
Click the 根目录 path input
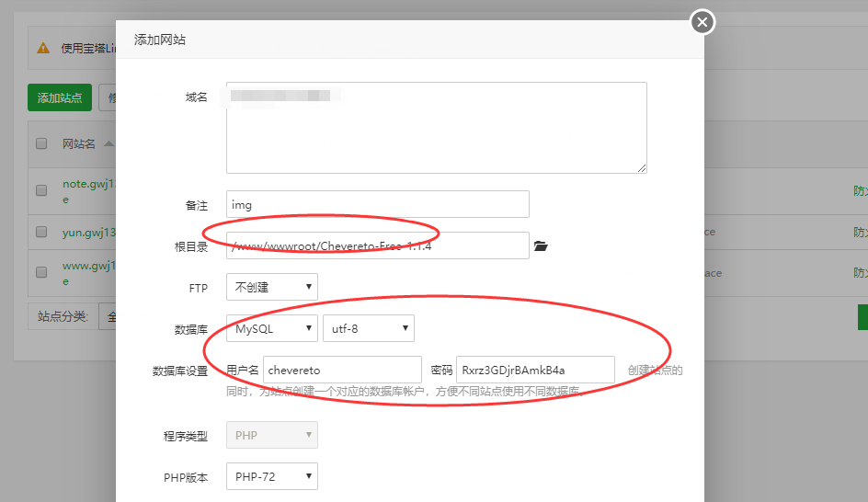coord(378,245)
